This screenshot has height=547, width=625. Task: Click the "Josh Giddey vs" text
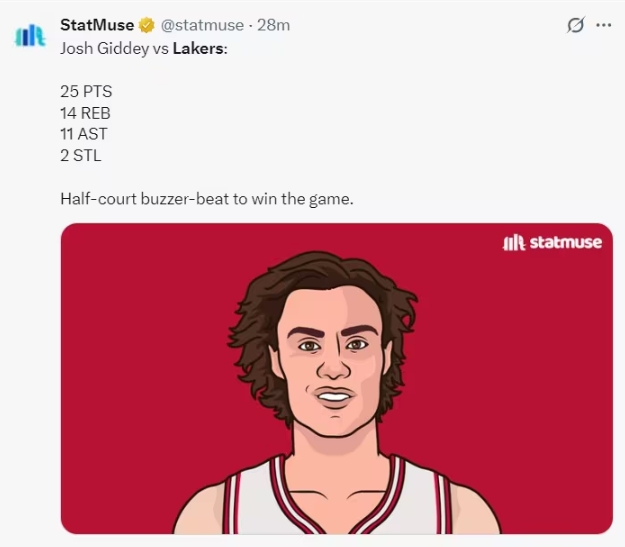point(114,47)
